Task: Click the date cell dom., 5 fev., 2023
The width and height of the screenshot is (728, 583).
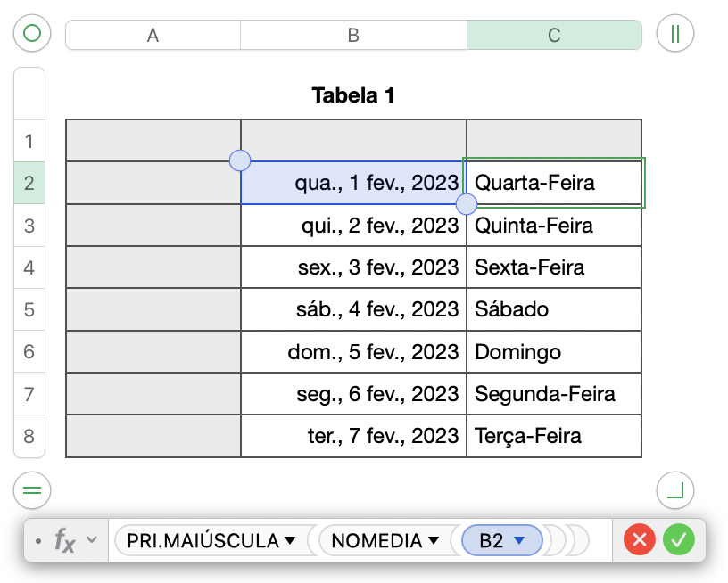Action: tap(353, 352)
